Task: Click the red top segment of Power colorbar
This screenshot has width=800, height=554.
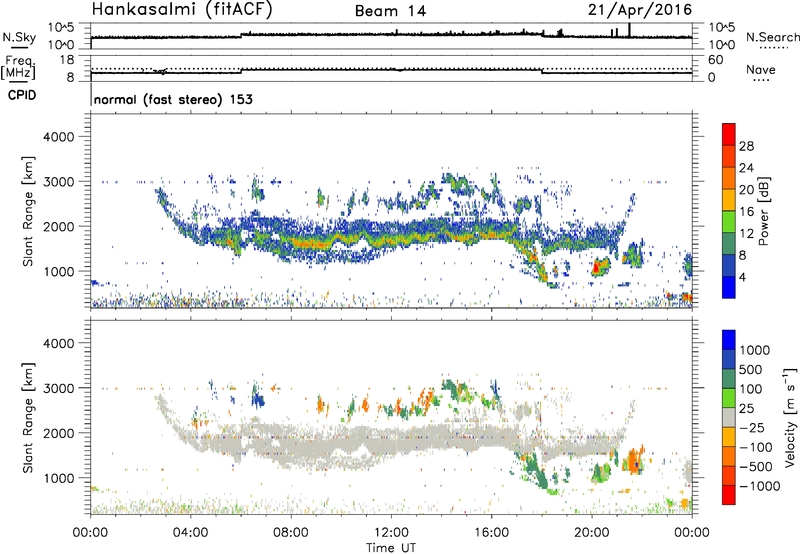Action: (x=729, y=134)
